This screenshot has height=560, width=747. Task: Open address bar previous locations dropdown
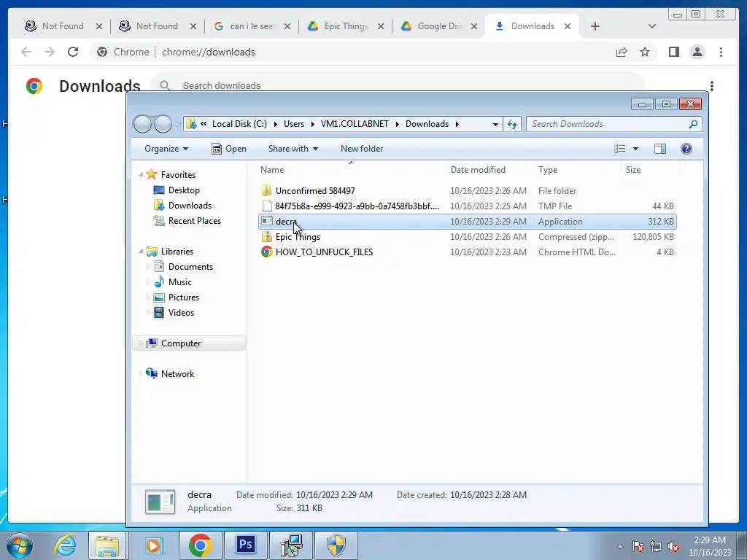(x=495, y=124)
